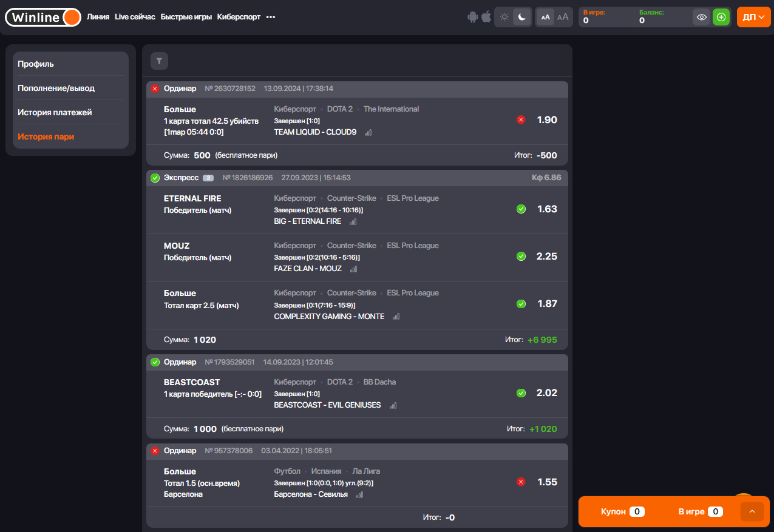Open stats icon for TEAM LIQUID - CLOUD9
This screenshot has height=532, width=774.
(x=368, y=132)
